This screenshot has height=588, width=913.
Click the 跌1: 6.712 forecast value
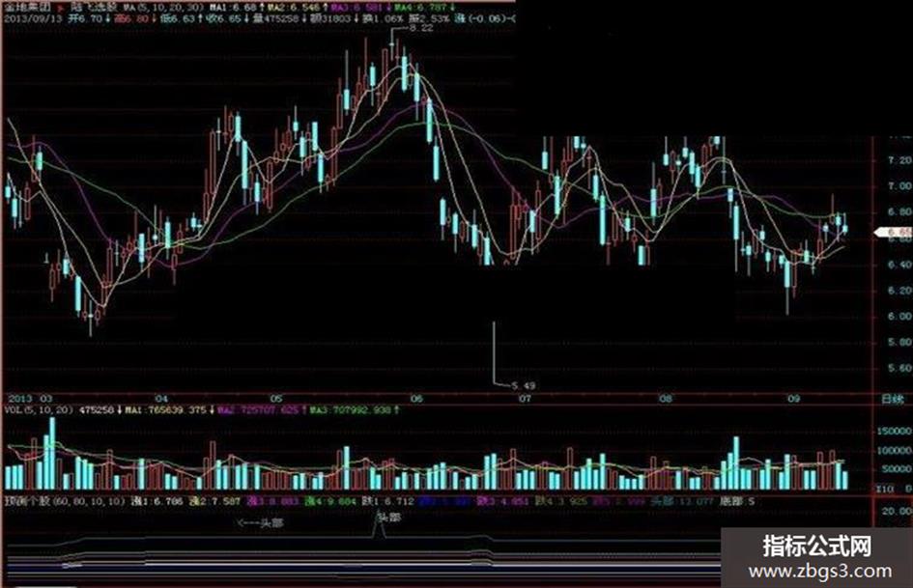pos(387,501)
